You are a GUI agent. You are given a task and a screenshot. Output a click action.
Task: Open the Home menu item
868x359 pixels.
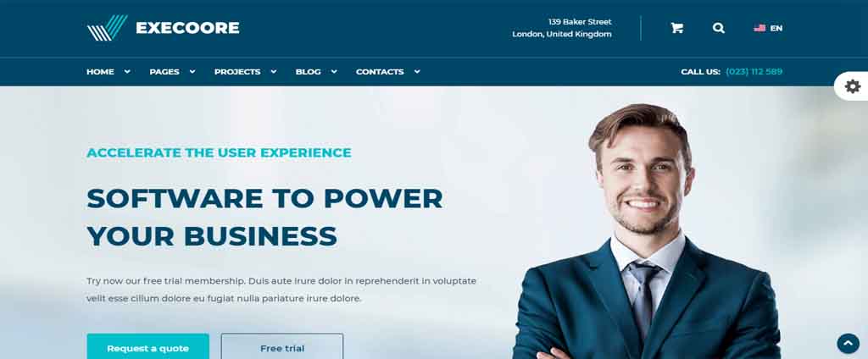100,71
